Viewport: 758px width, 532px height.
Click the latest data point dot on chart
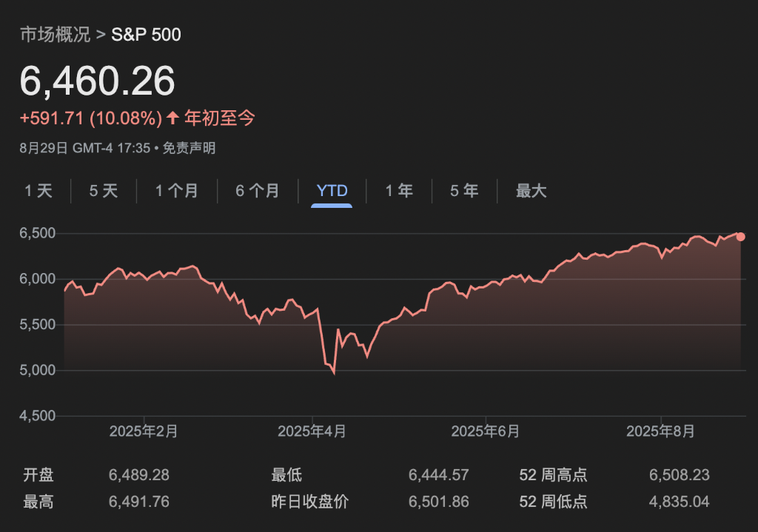click(x=740, y=236)
